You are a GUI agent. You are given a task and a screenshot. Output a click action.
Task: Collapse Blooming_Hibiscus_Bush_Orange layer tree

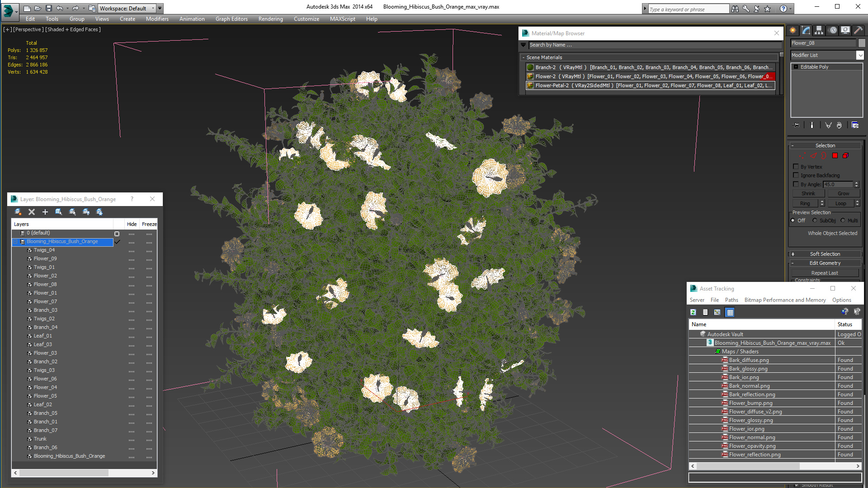(15, 242)
